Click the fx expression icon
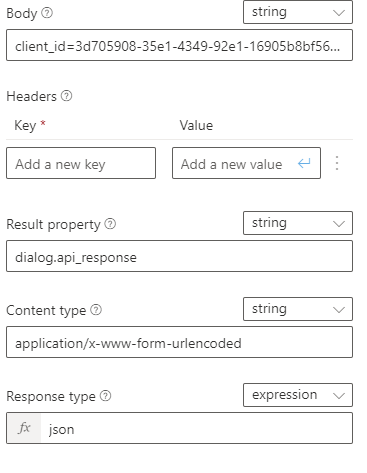This screenshot has width=367, height=473. click(x=24, y=428)
